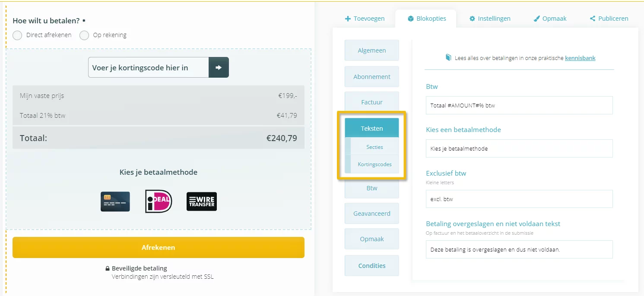Screen dimensions: 644x296
Task: Select the Wire Transfer payment icon
Action: tap(202, 202)
